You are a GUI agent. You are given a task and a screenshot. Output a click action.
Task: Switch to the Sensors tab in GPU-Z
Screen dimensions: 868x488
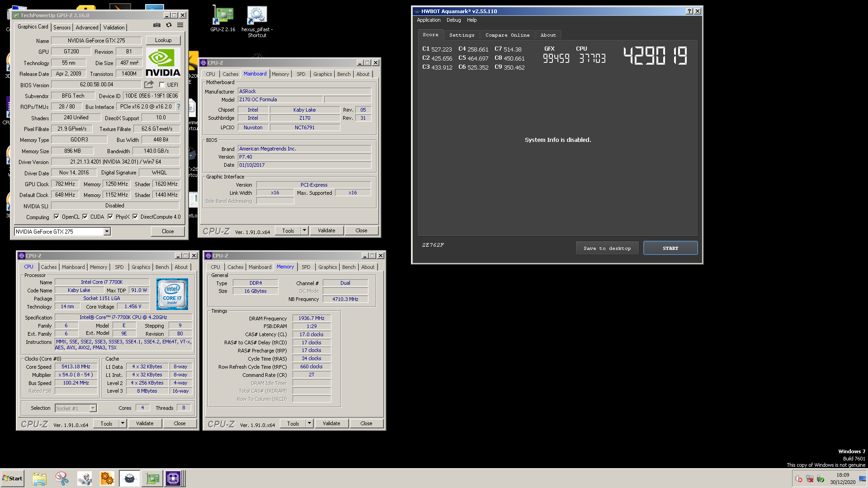coord(62,28)
